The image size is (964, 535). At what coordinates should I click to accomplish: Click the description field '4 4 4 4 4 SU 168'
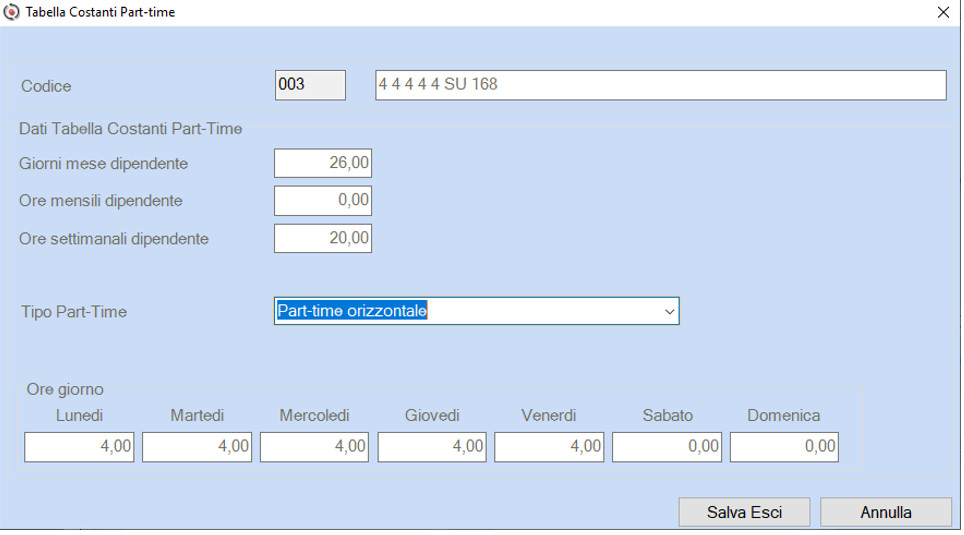click(x=660, y=85)
